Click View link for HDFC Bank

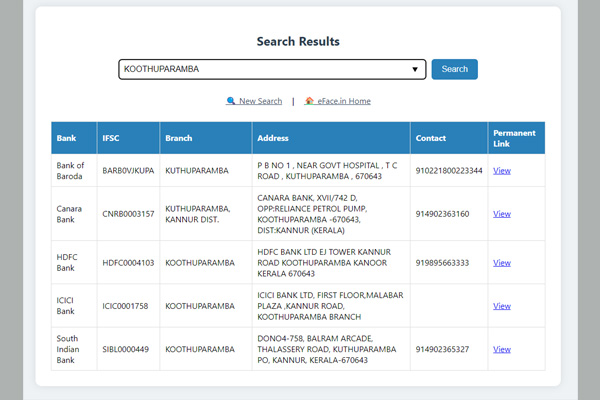click(x=502, y=263)
